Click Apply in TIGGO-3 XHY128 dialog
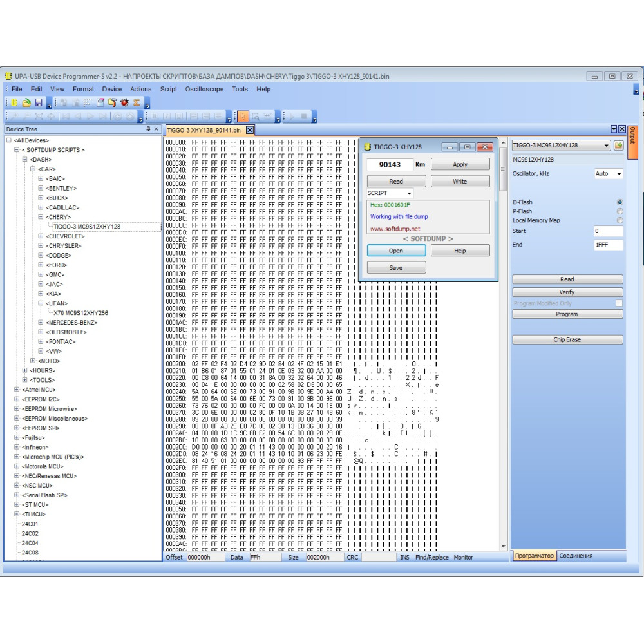 coord(460,164)
